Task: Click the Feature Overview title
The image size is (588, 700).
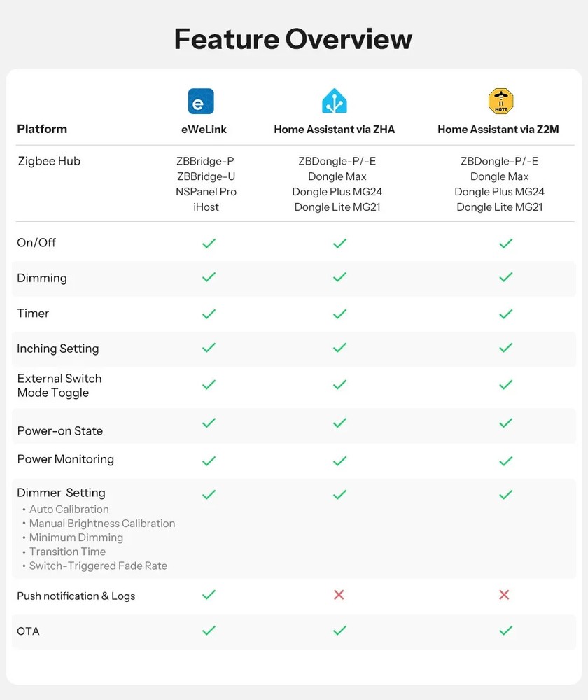Action: (293, 39)
